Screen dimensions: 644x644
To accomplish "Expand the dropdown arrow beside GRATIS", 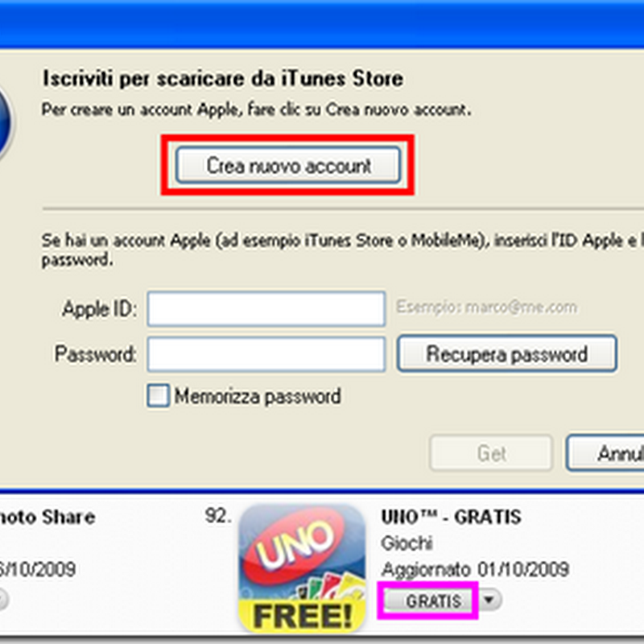I will (489, 600).
